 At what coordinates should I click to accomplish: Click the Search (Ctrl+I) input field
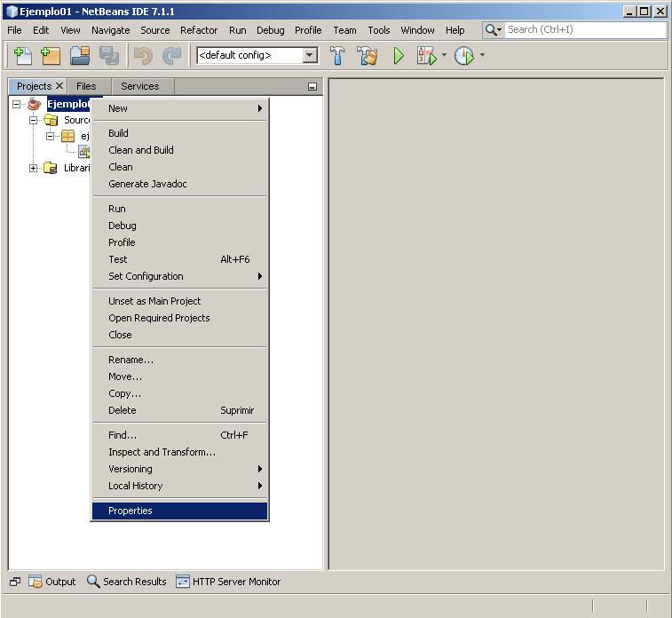(585, 29)
